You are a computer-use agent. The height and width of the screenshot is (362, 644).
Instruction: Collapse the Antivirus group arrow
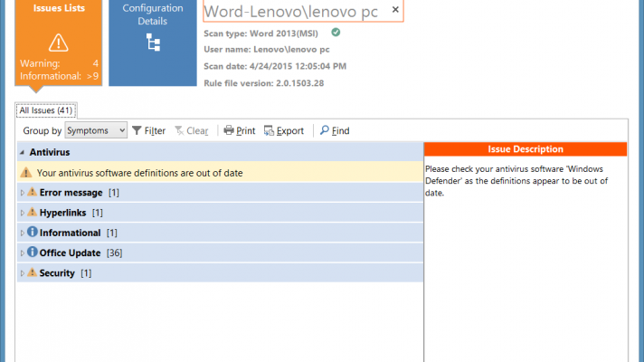(x=23, y=152)
